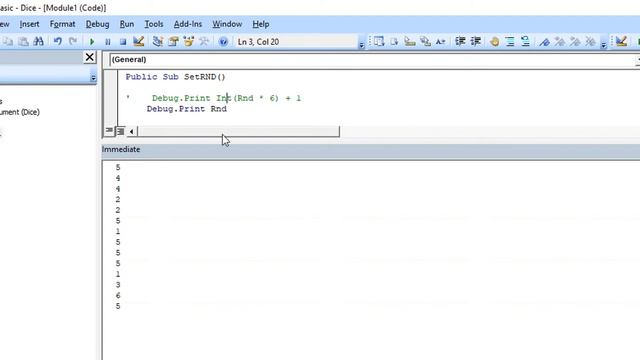Click the Copy toolbar icon
The height and width of the screenshot is (360, 640).
tap(8, 42)
